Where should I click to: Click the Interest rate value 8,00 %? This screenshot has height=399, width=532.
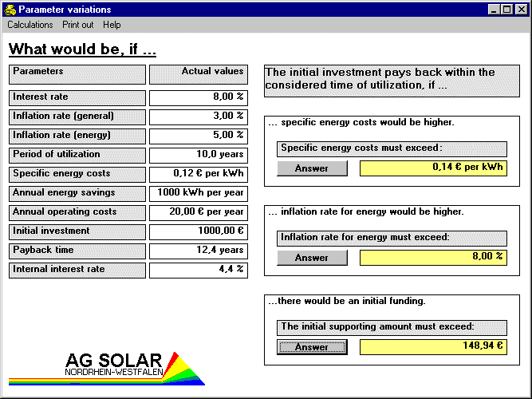point(199,98)
